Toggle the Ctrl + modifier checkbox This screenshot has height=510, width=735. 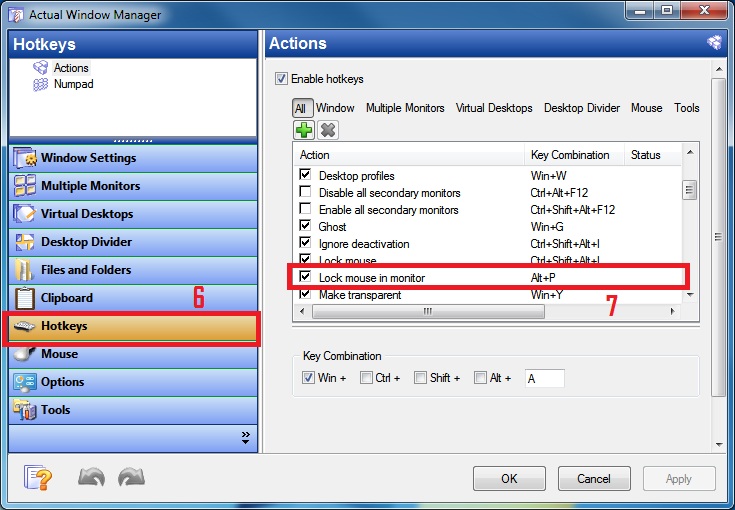pos(366,377)
